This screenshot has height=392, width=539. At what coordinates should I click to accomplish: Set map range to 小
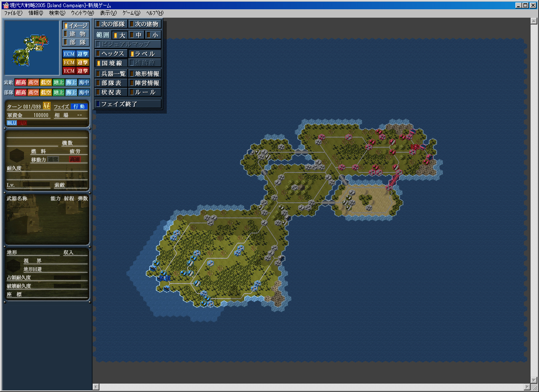[153, 35]
